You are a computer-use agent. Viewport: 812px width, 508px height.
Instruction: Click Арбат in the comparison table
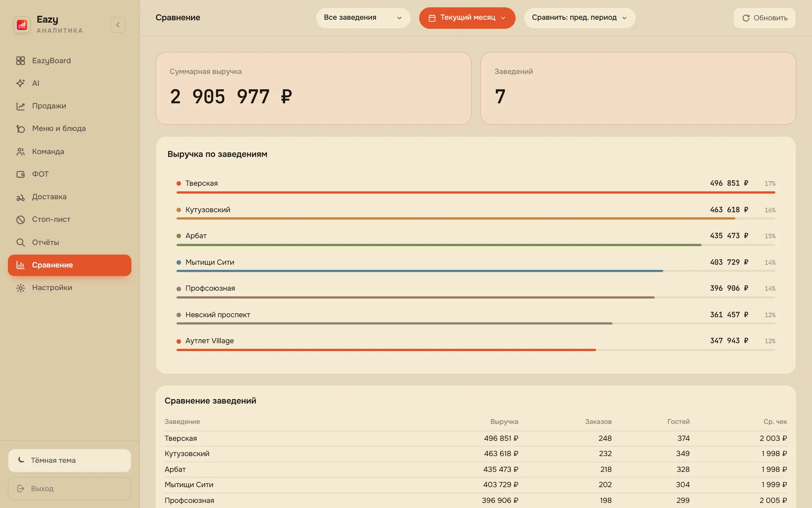[175, 470]
